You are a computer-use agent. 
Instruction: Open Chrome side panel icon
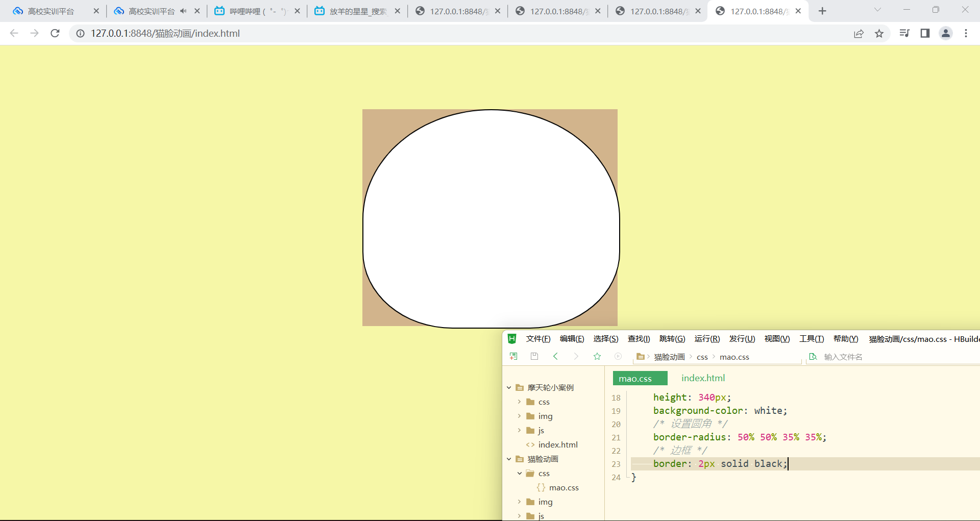point(925,33)
